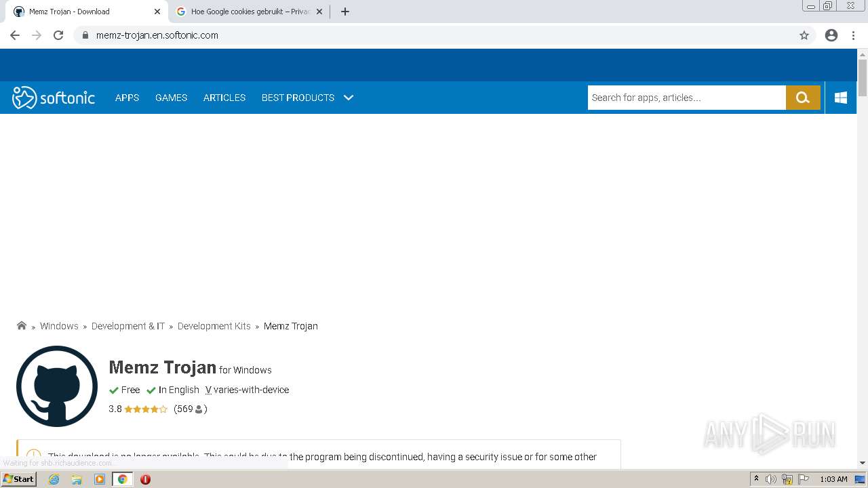This screenshot has height=488, width=868.
Task: Open Development & IT breadcrumb
Action: 128,326
